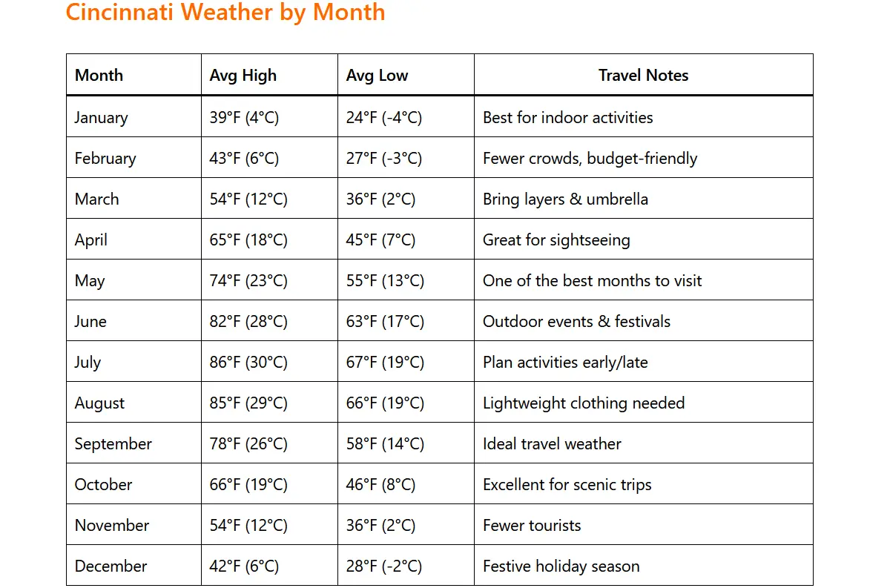Click 'Fewer tourists' travel note
The image size is (890, 588).
tap(532, 525)
